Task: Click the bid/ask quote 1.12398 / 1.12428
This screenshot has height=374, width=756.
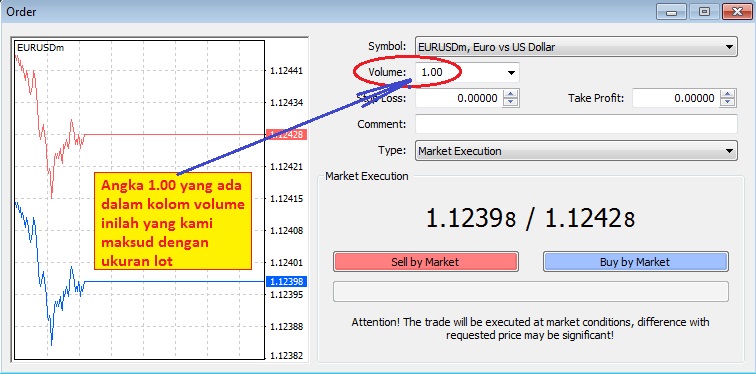Action: (x=530, y=219)
